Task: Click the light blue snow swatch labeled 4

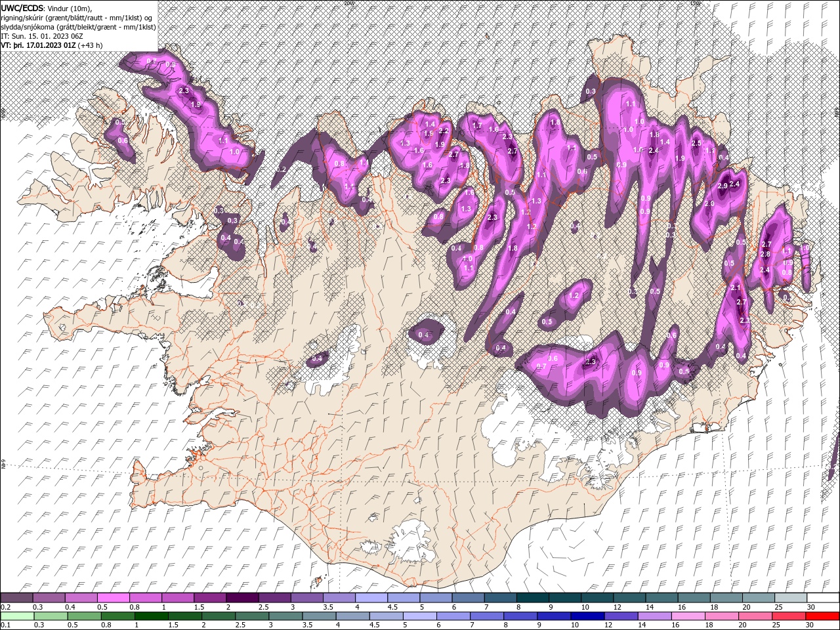Action: [x=371, y=597]
